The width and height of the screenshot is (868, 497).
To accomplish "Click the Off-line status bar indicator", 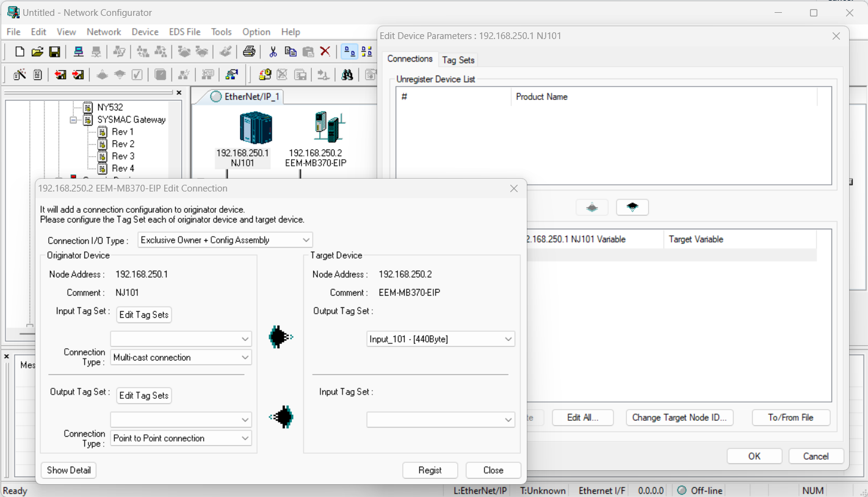I will tap(700, 491).
